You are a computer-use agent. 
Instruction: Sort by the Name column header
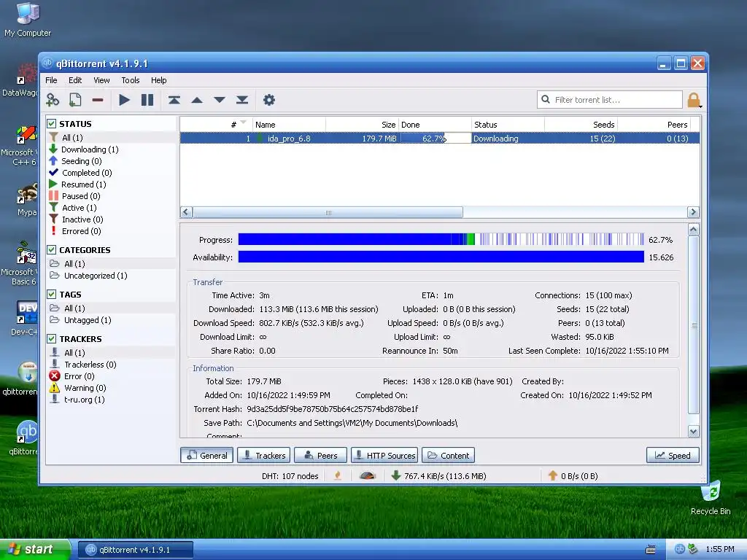[x=289, y=124]
